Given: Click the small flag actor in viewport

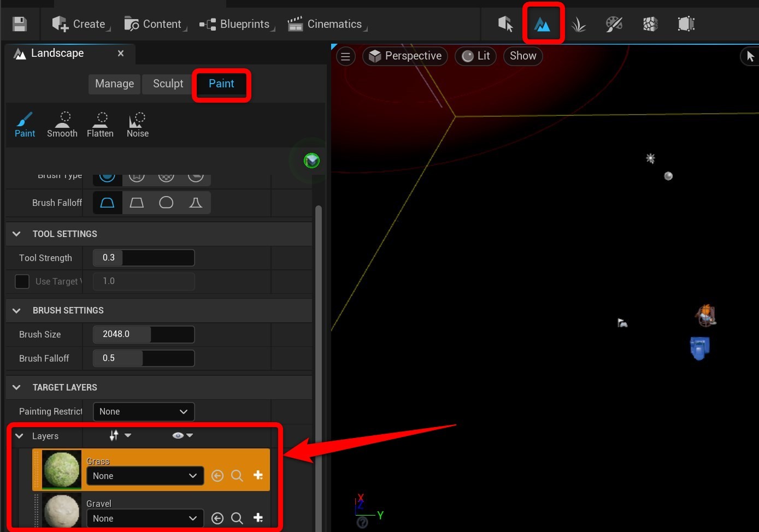Looking at the screenshot, I should (x=622, y=323).
